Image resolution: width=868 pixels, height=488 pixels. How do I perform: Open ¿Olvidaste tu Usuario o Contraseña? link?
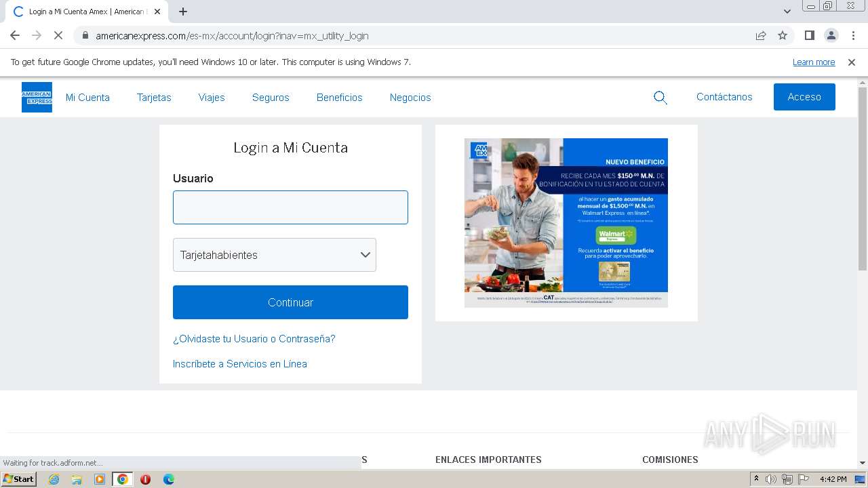pyautogui.click(x=254, y=339)
